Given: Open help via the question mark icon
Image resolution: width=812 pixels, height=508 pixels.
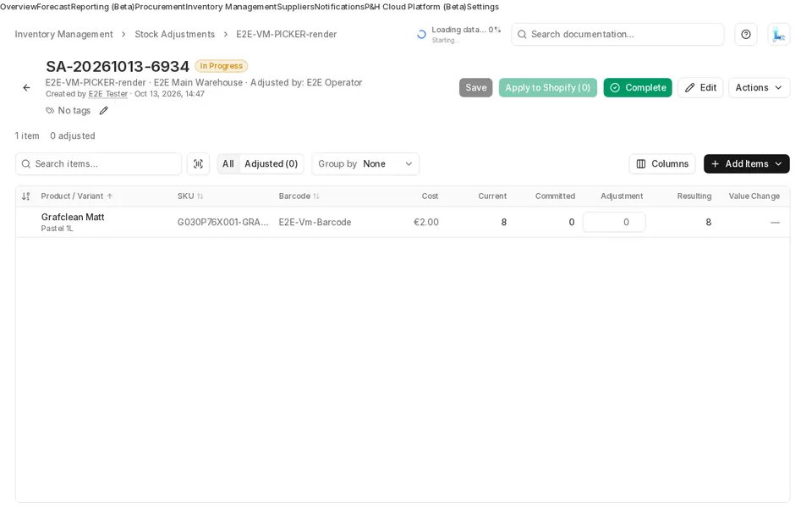Looking at the screenshot, I should (746, 34).
